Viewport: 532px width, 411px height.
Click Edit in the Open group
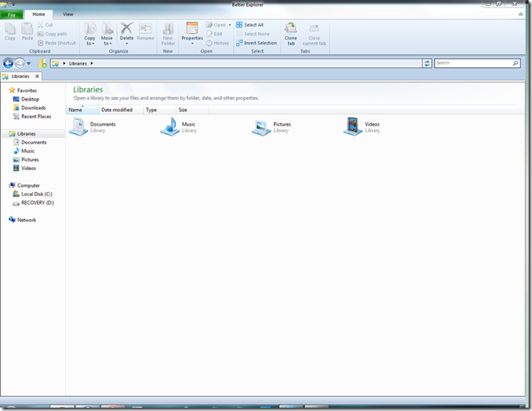(214, 34)
